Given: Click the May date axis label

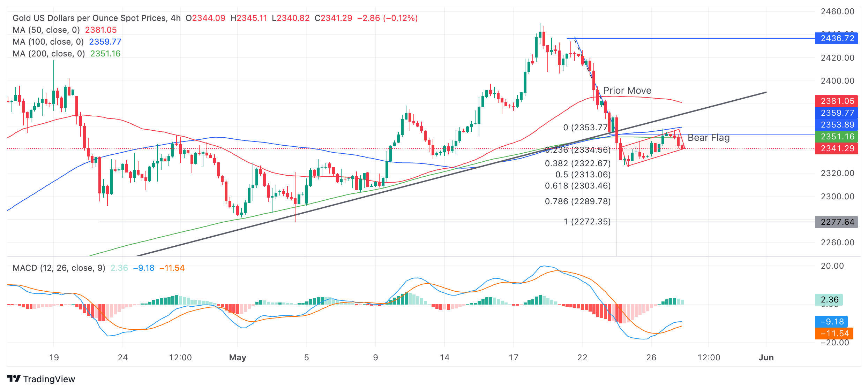Looking at the screenshot, I should coord(238,358).
